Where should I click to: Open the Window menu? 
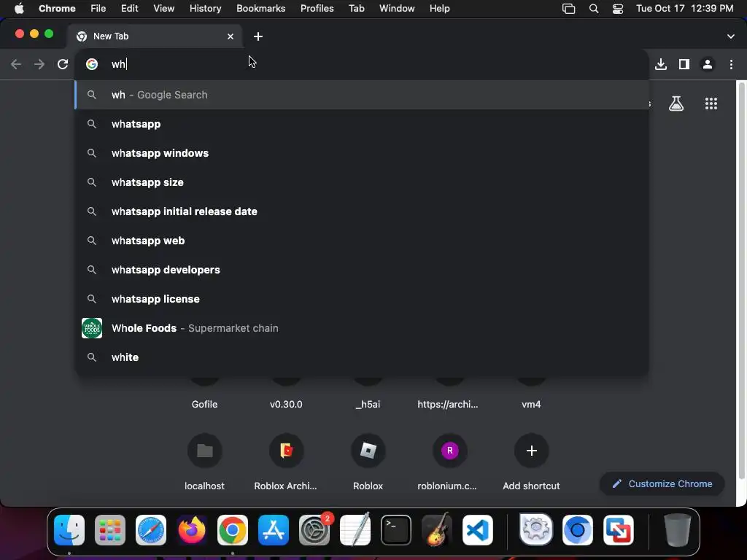397,8
